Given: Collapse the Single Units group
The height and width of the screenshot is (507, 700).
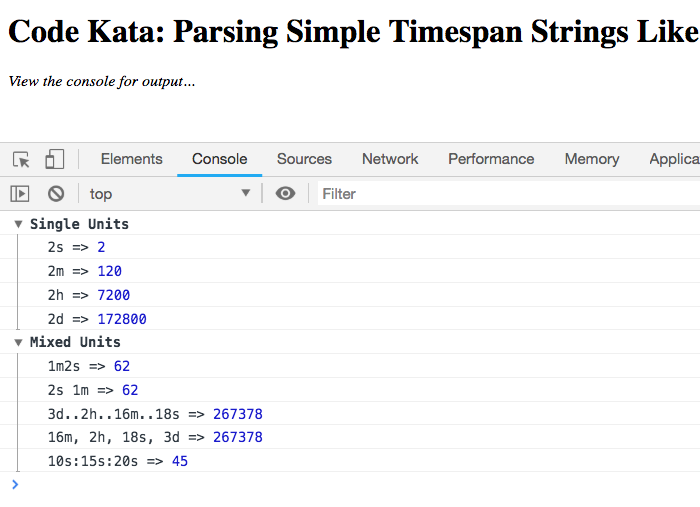Looking at the screenshot, I should (x=18, y=224).
